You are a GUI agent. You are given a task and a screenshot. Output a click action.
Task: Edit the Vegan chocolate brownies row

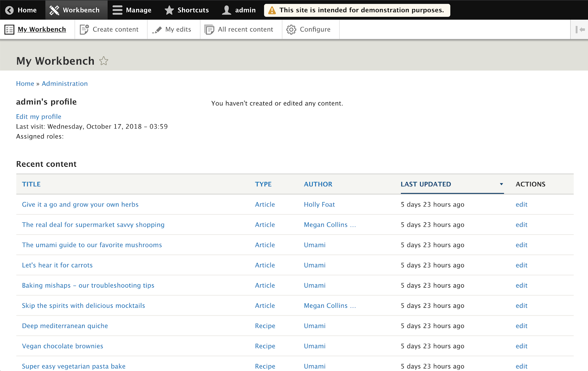pos(521,346)
